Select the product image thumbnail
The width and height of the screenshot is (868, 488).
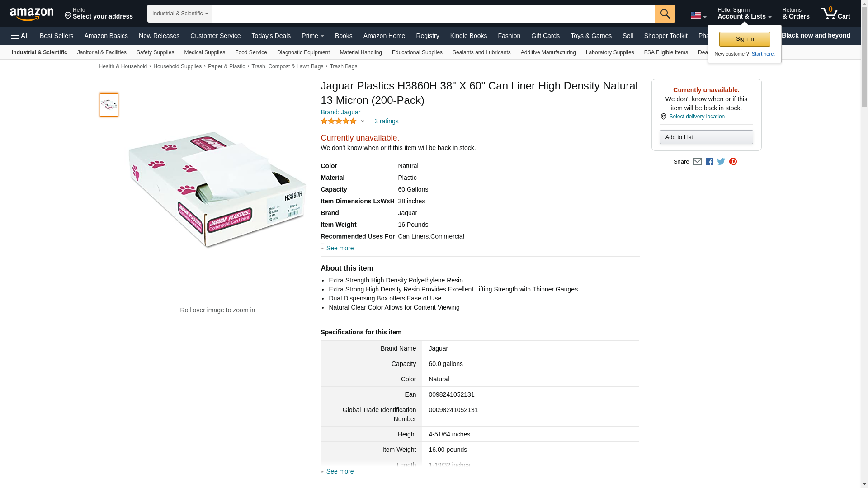(109, 105)
